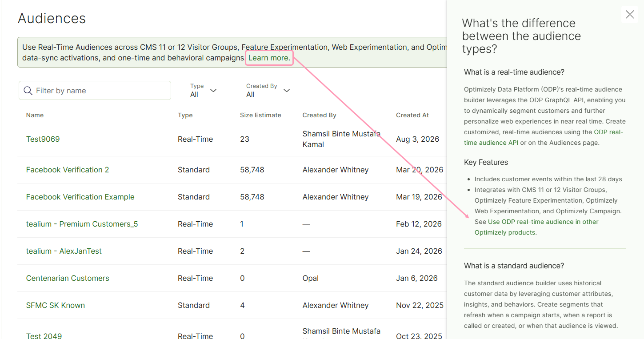Open the SFMC SK Known audience
The width and height of the screenshot is (644, 339).
click(x=56, y=305)
